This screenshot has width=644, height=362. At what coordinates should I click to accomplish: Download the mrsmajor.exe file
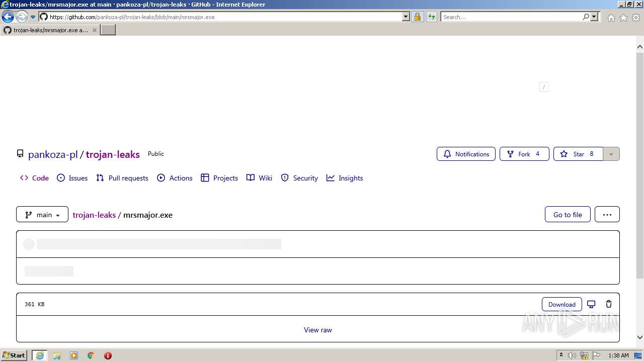coord(562,304)
